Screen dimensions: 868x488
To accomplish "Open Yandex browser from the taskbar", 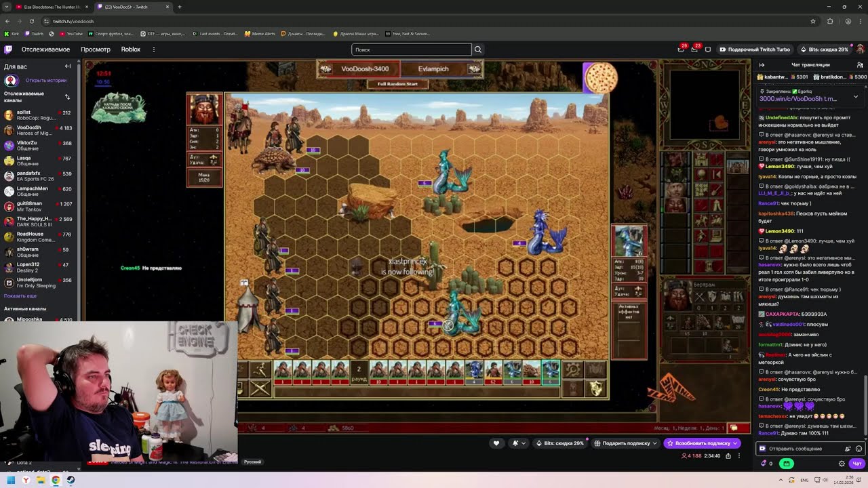I will pos(26,480).
